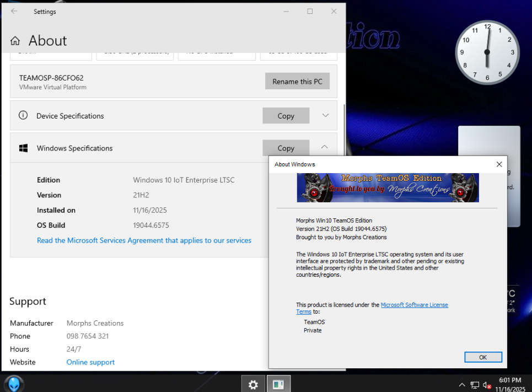Open the Alienware Start button
Viewport: 532px width, 392px height.
[14, 384]
